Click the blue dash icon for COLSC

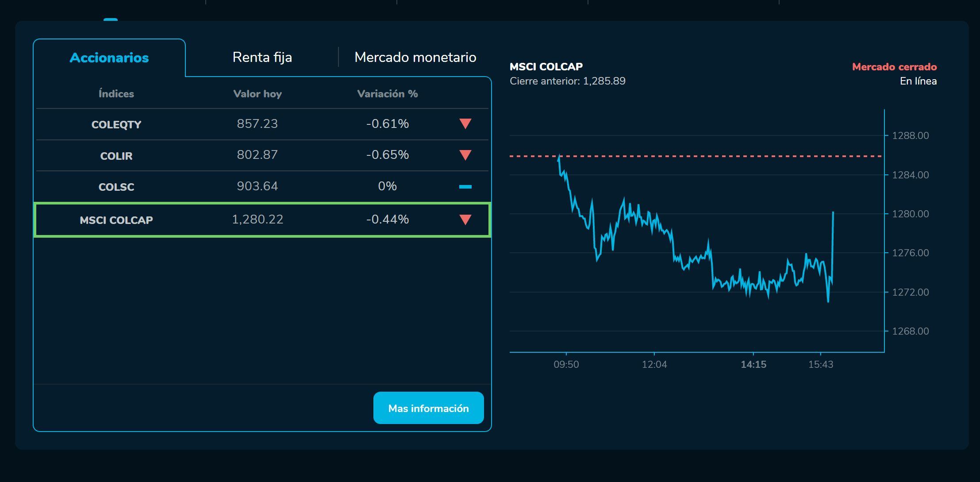click(465, 186)
